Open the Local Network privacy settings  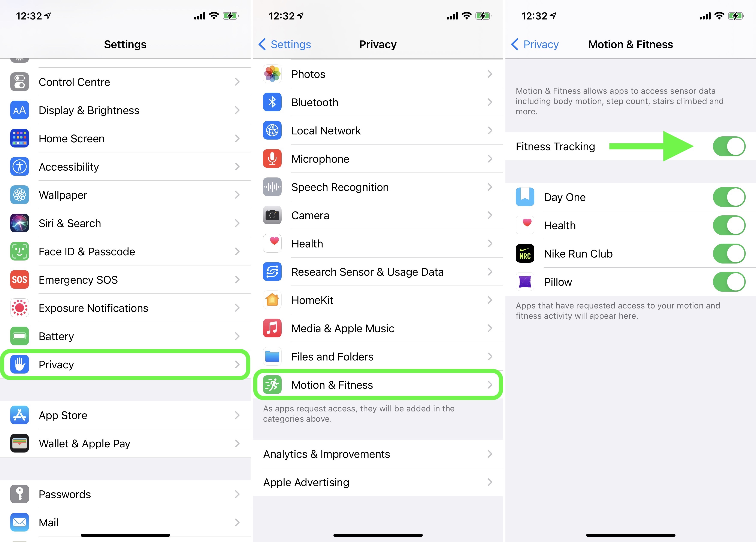(378, 130)
